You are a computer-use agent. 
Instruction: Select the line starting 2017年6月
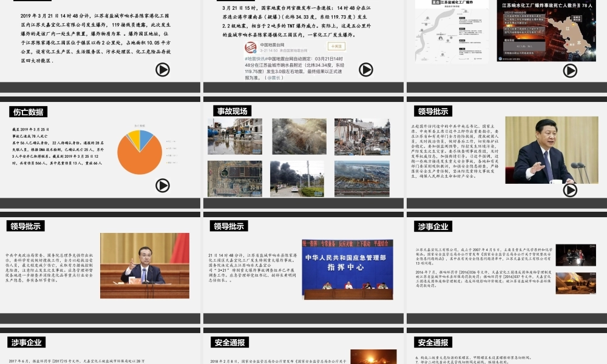pos(77,361)
